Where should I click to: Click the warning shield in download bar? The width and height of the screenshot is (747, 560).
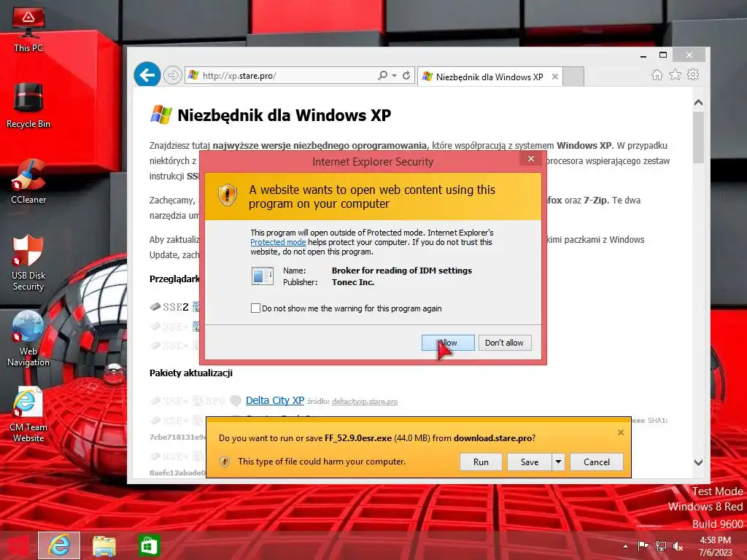click(225, 462)
